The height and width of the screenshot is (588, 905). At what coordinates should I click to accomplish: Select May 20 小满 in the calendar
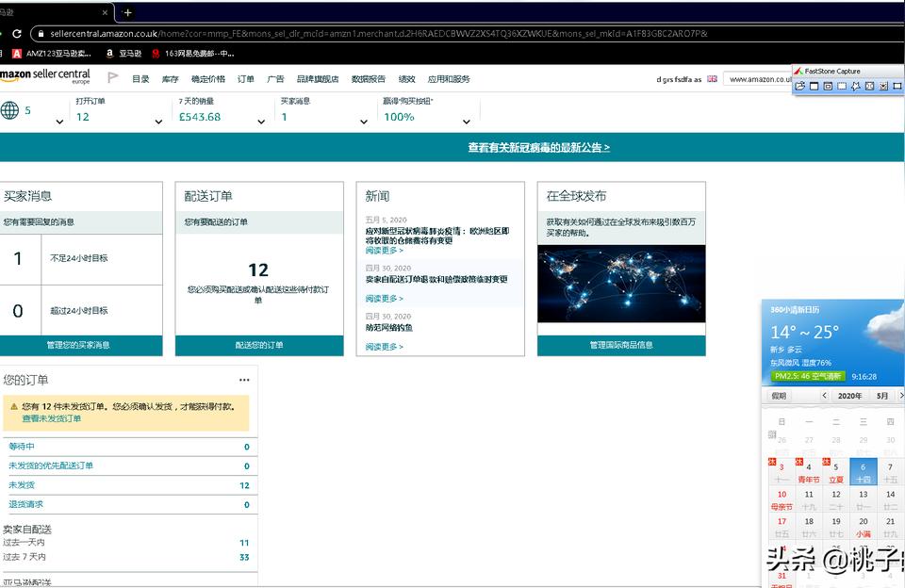click(864, 527)
